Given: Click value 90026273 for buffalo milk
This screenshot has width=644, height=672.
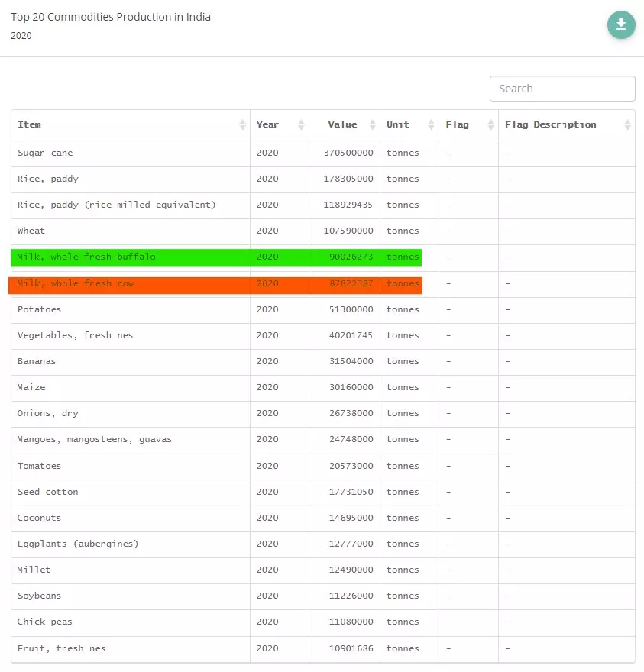Looking at the screenshot, I should [x=351, y=257].
